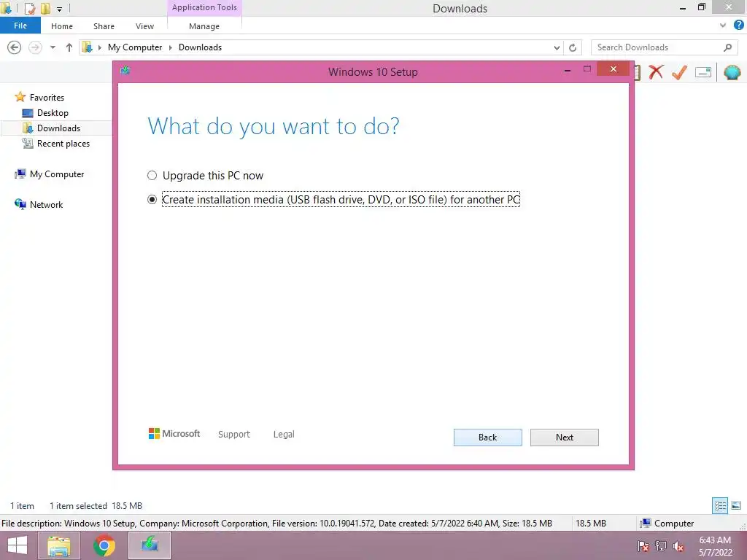
Task: Click the rename toolbar icon
Action: click(703, 72)
